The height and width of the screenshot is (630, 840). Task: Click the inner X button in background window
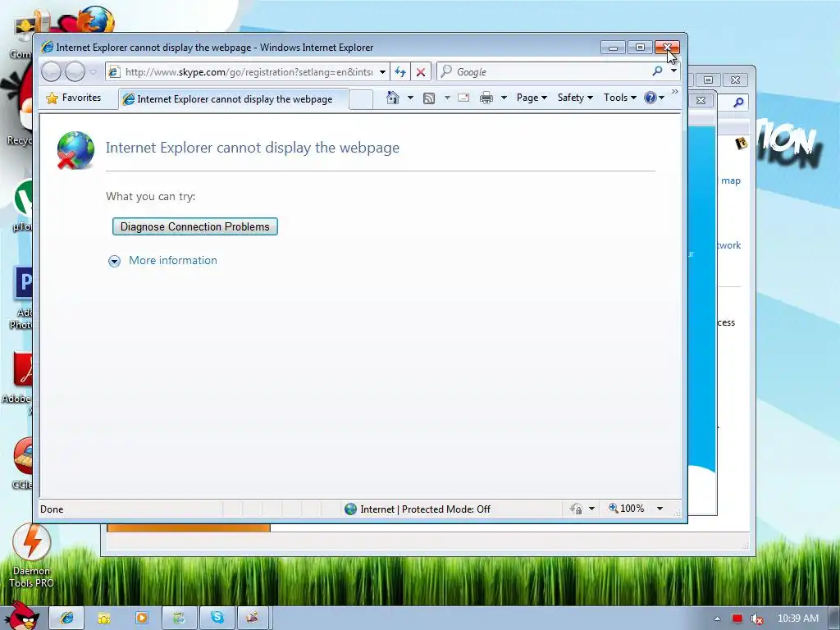click(701, 100)
